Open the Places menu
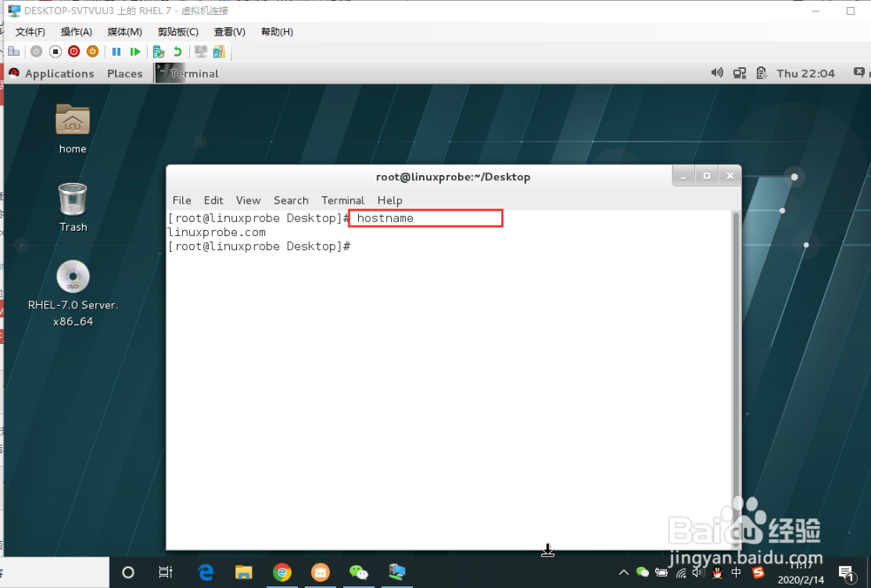The height and width of the screenshot is (588, 871). pyautogui.click(x=125, y=73)
